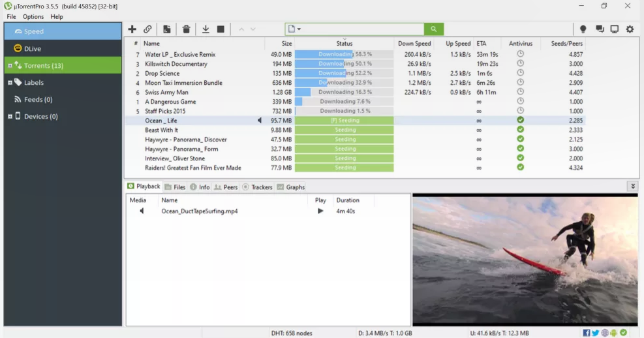644x338 pixels.
Task: Click antivirus clock icon for Staff Picks 2015
Action: tap(521, 110)
